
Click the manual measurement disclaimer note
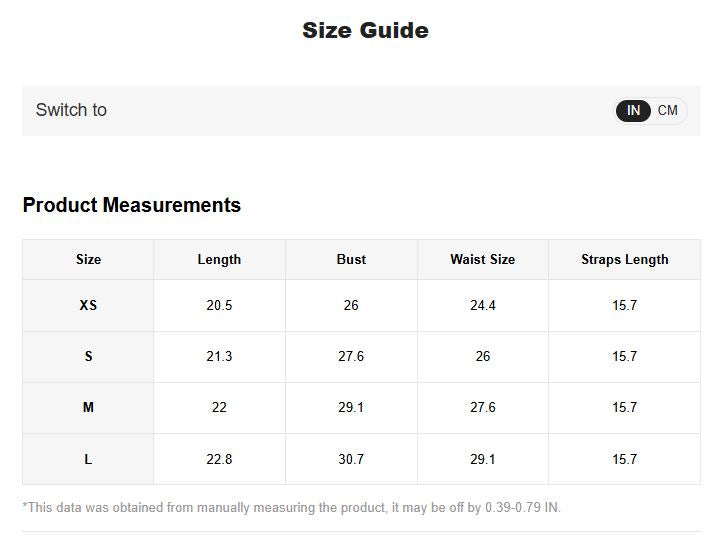(291, 508)
